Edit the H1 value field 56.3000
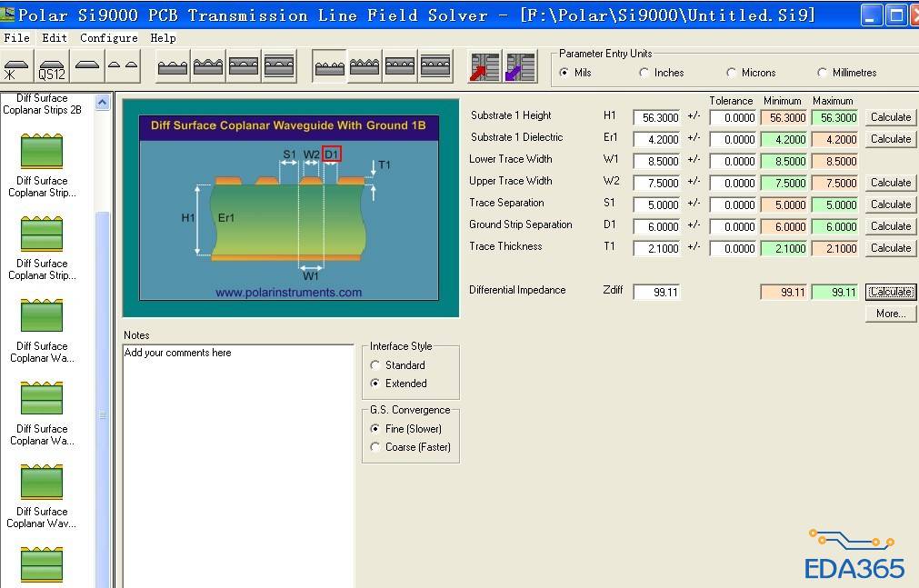919x588 pixels. [656, 118]
